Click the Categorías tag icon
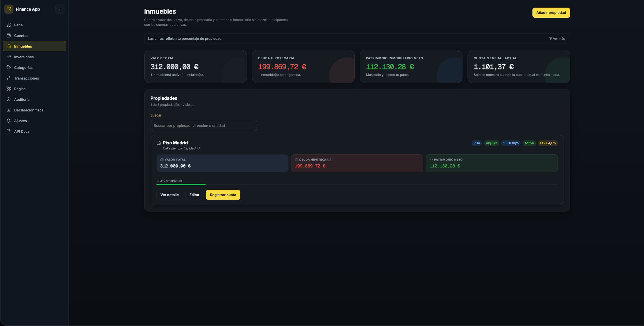644x326 pixels. tap(9, 67)
